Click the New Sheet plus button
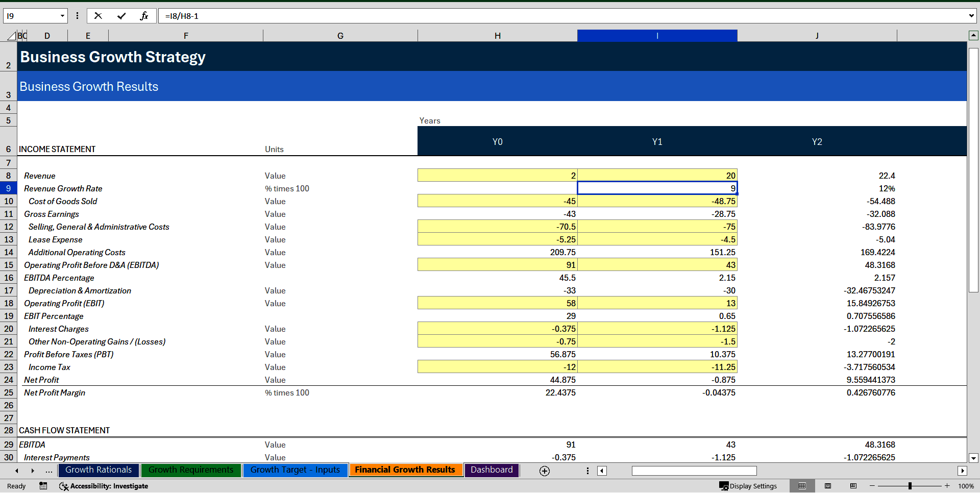Screen dimensions: 980x493 click(x=544, y=471)
